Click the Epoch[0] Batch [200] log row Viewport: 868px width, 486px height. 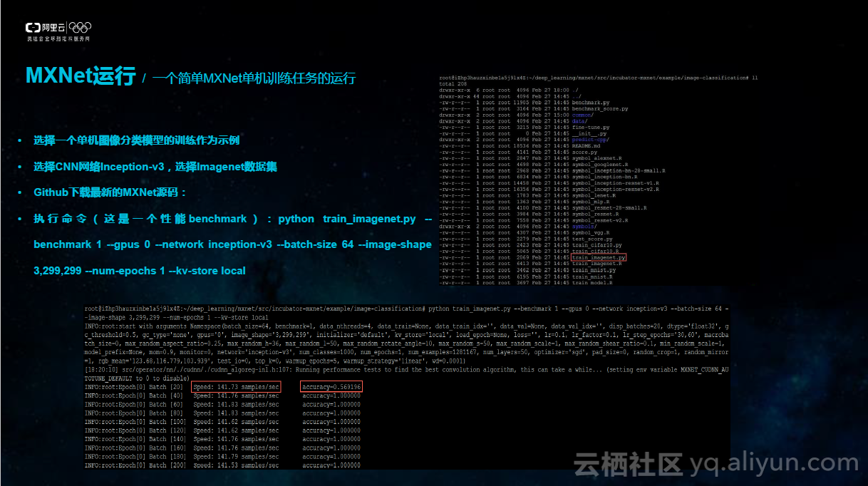coord(222,465)
